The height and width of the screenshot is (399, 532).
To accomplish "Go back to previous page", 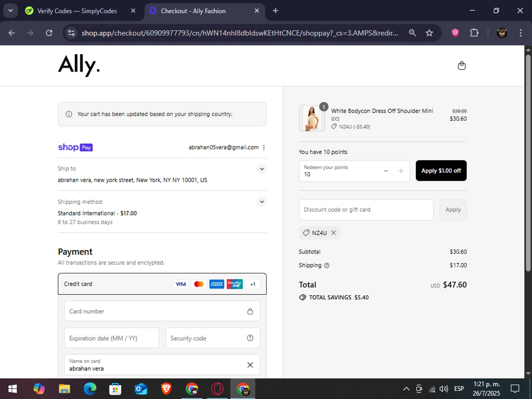I will (x=11, y=33).
